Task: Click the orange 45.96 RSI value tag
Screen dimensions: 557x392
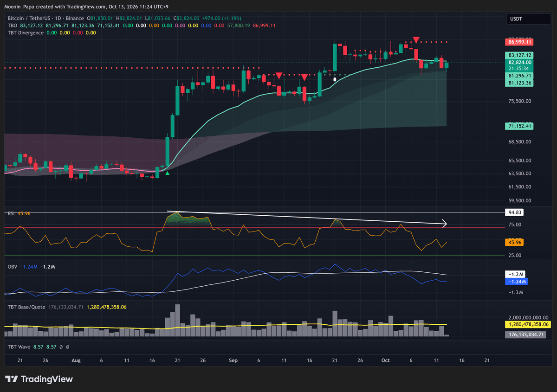Action: point(515,242)
